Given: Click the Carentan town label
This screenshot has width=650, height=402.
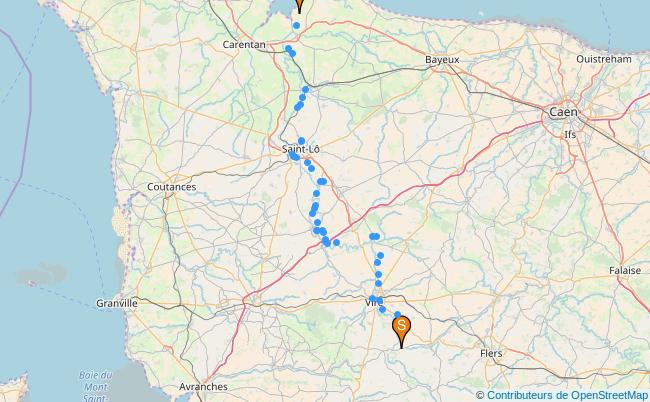Looking at the screenshot, I should coord(244,45).
